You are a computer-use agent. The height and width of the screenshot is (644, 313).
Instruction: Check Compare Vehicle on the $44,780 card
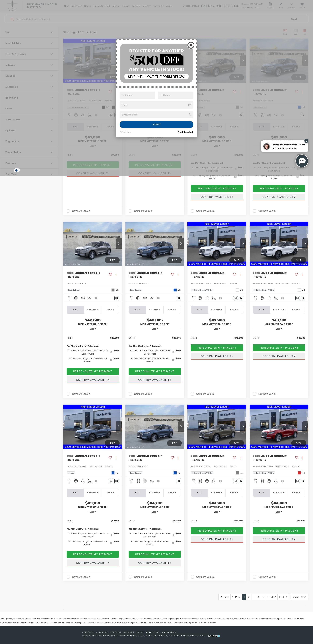pyautogui.click(x=130, y=577)
